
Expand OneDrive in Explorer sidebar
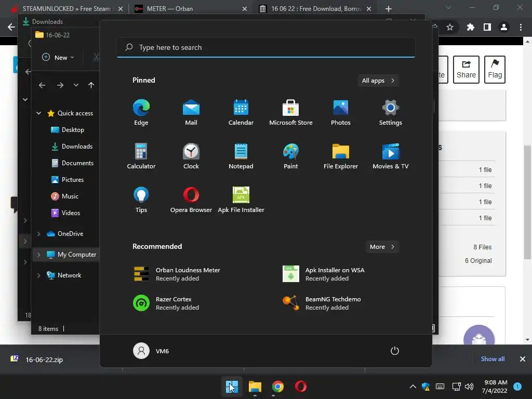(x=38, y=234)
